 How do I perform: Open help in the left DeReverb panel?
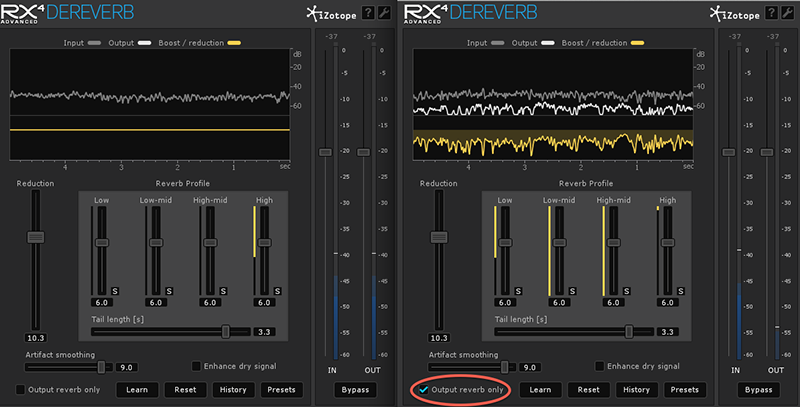[368, 13]
